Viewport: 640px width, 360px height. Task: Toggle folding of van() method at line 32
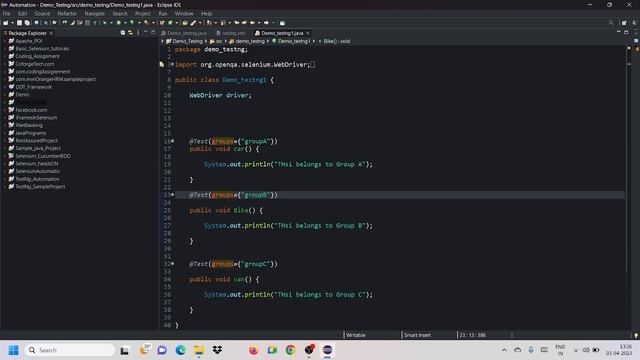pyautogui.click(x=172, y=264)
